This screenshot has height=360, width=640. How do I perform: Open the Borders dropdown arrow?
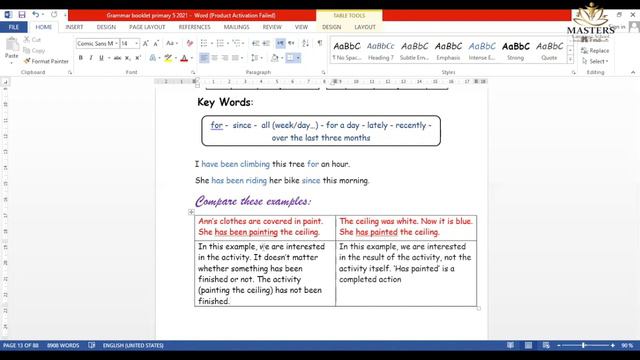pyautogui.click(x=298, y=58)
